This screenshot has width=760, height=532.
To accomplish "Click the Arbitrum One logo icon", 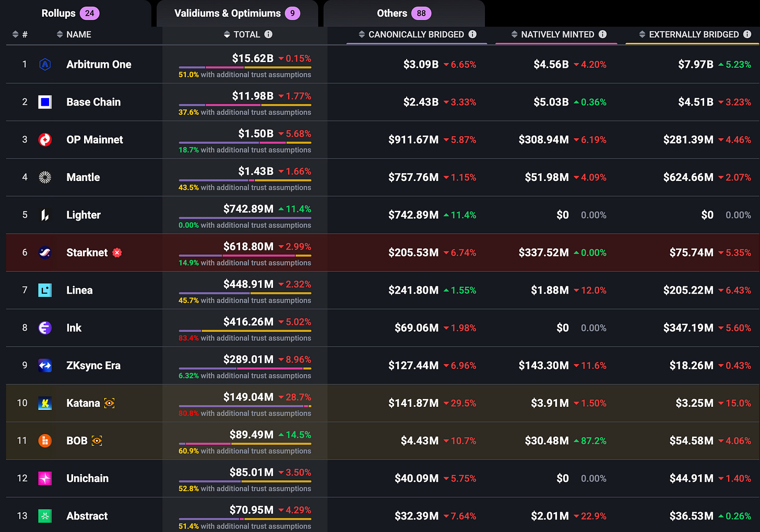I will pyautogui.click(x=45, y=65).
